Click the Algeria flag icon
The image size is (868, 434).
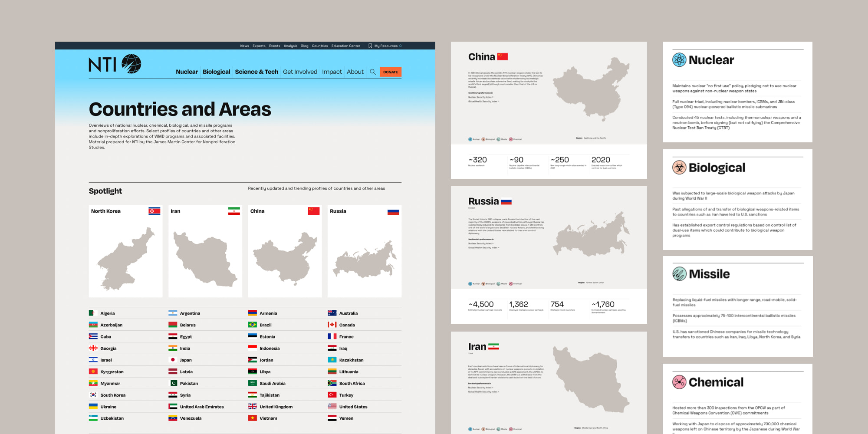(93, 313)
